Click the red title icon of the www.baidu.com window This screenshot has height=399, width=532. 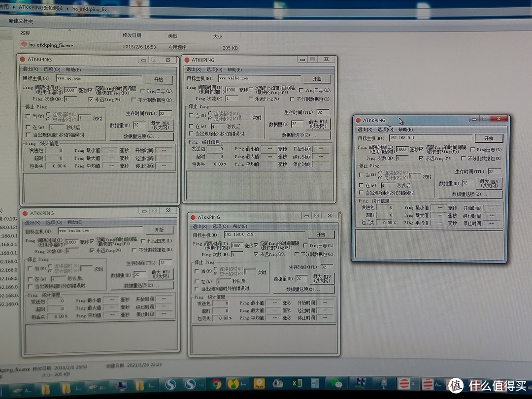pyautogui.click(x=24, y=213)
